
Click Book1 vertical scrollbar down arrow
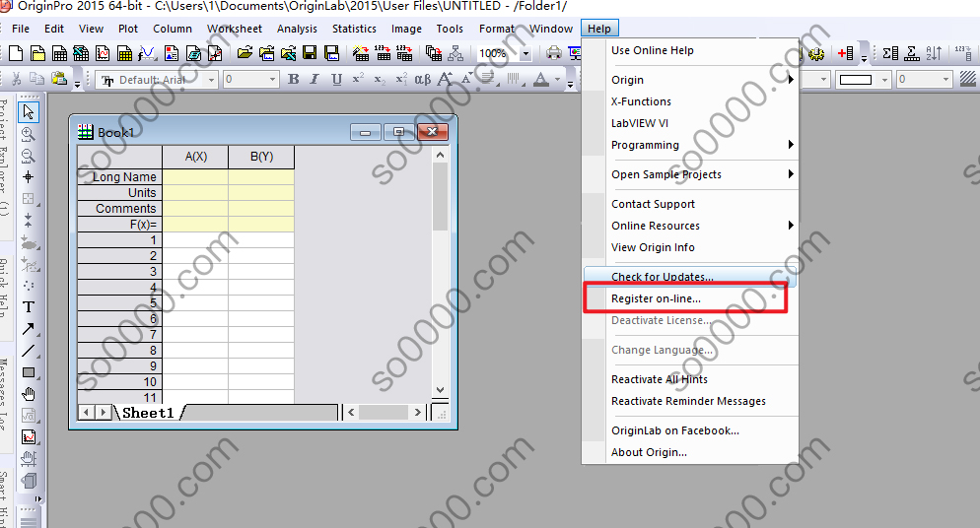click(x=440, y=390)
